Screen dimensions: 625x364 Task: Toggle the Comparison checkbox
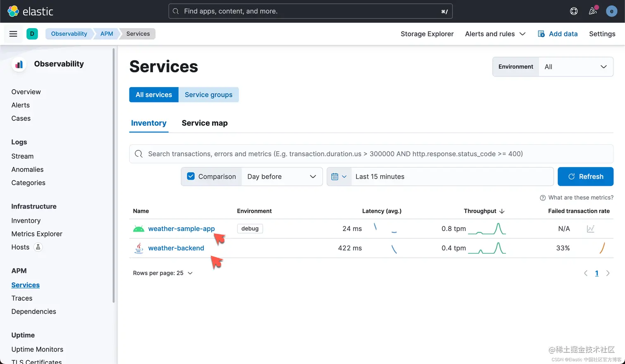[x=191, y=176]
